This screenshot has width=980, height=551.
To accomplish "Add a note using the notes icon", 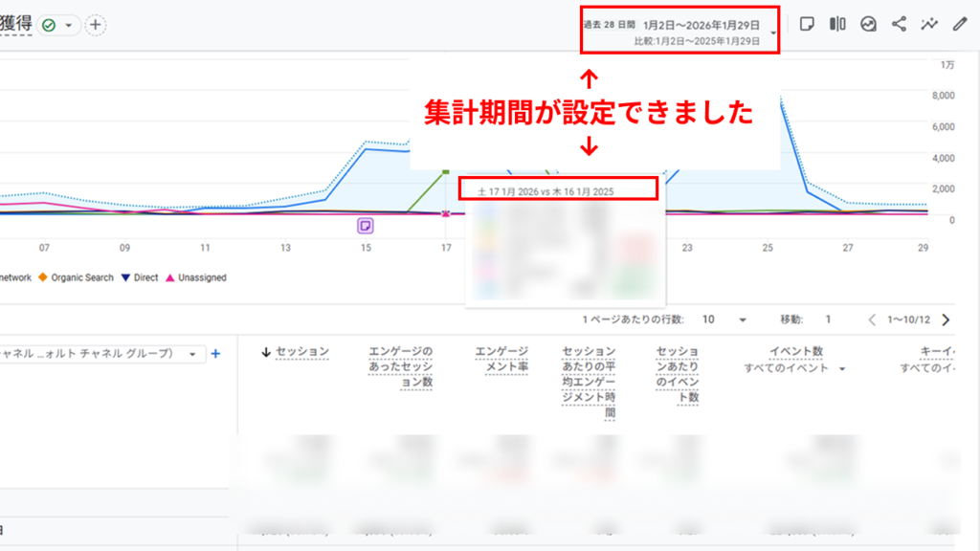I will [809, 23].
